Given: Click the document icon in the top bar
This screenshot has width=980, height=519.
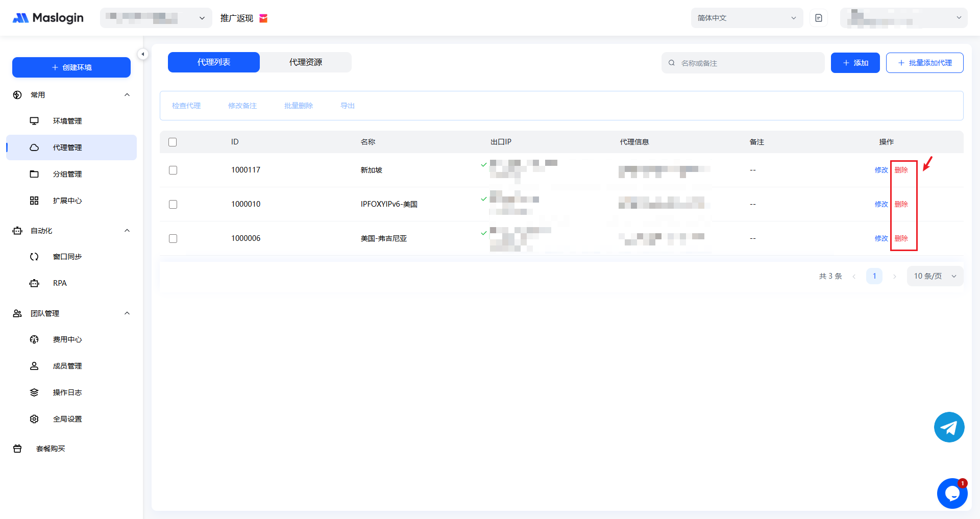Looking at the screenshot, I should click(x=819, y=18).
